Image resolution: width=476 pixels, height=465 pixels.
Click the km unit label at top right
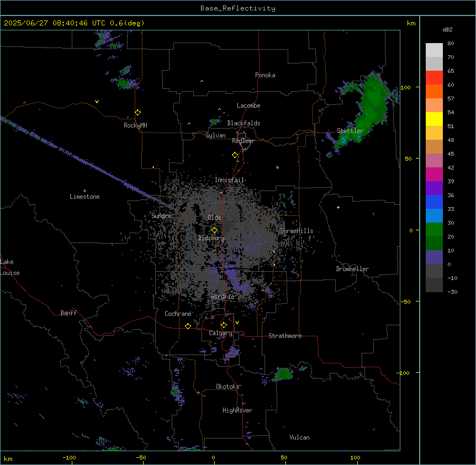(x=411, y=23)
